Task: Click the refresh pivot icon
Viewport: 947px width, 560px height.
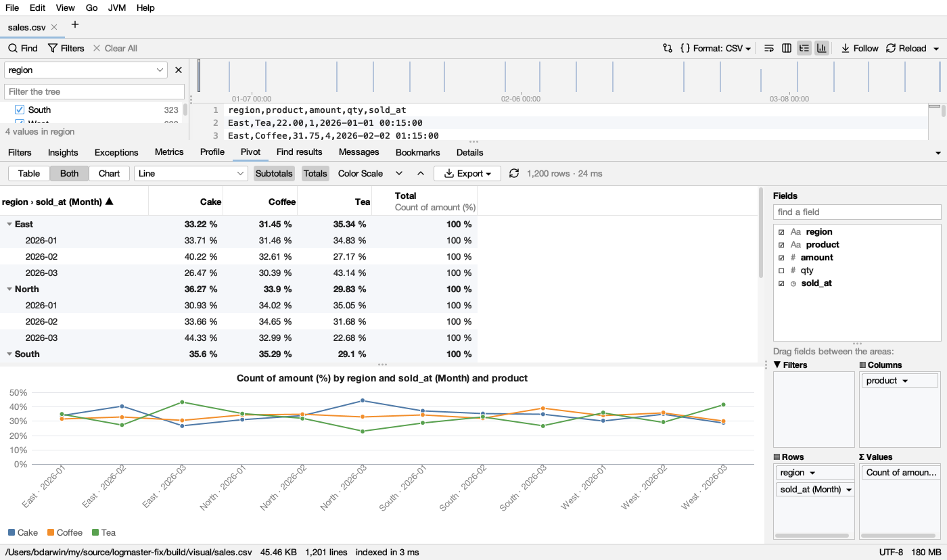Action: point(514,173)
